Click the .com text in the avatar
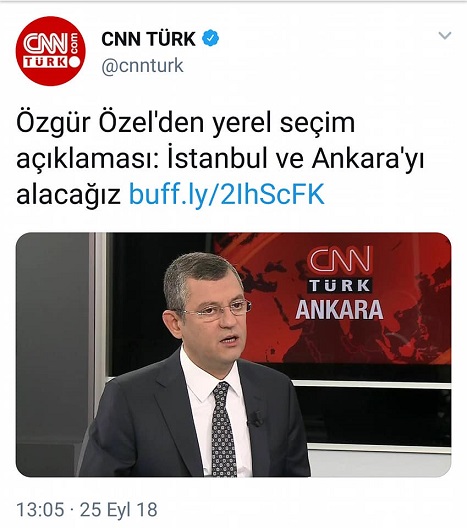This screenshot has width=467, height=528. click(x=74, y=43)
